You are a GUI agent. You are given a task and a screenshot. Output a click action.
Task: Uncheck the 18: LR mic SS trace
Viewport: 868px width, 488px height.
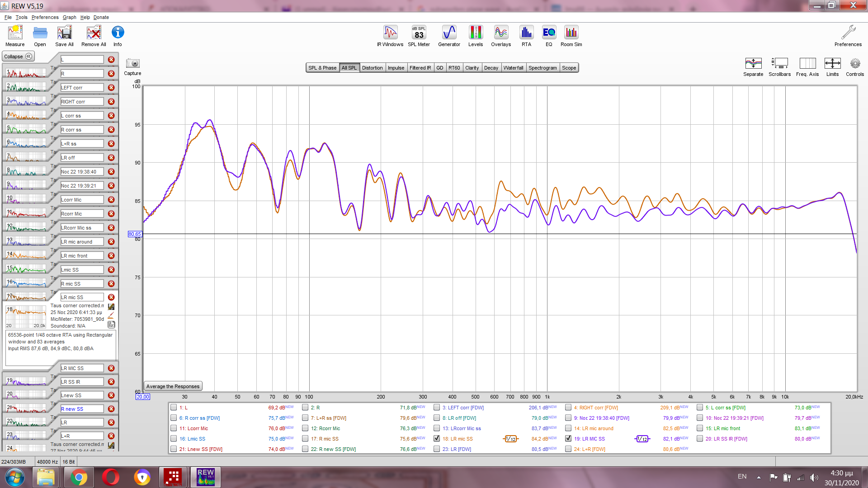coord(437,439)
